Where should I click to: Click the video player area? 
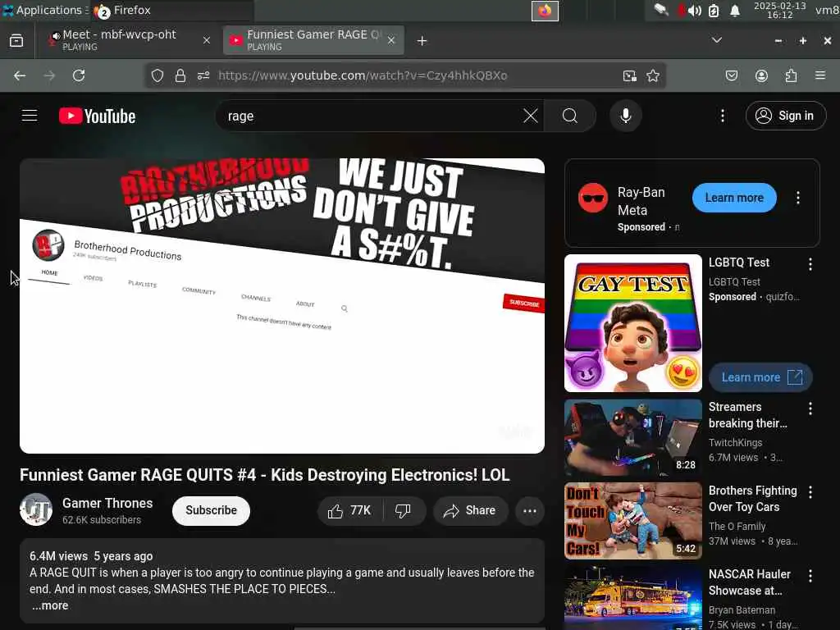pos(282,306)
